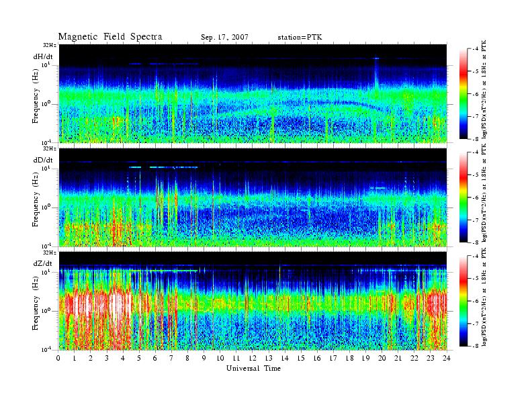The height and width of the screenshot is (411, 532).
Task: Click hour "16" on the time axis
Action: [x=317, y=358]
